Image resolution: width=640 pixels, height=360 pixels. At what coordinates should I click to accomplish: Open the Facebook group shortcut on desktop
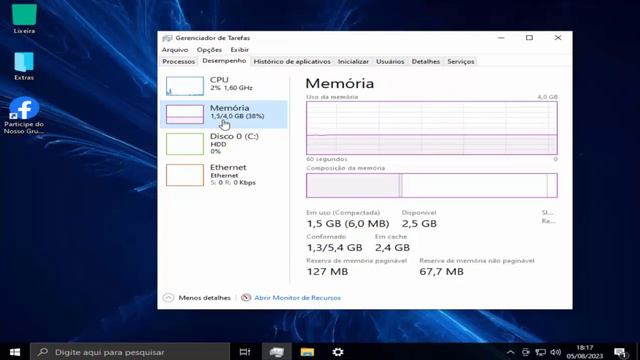(24, 115)
